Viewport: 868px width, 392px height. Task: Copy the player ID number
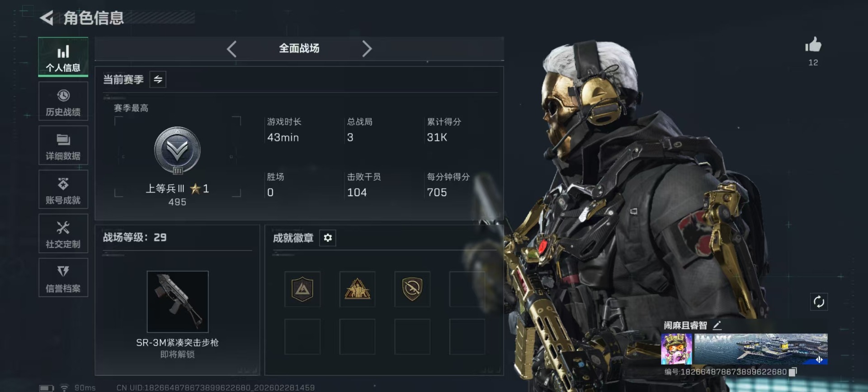793,372
